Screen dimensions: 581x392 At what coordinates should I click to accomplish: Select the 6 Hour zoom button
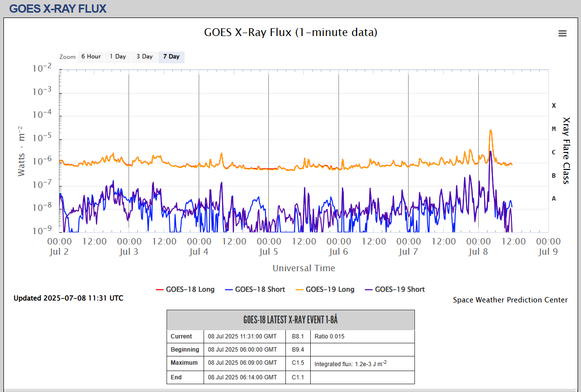click(x=91, y=56)
